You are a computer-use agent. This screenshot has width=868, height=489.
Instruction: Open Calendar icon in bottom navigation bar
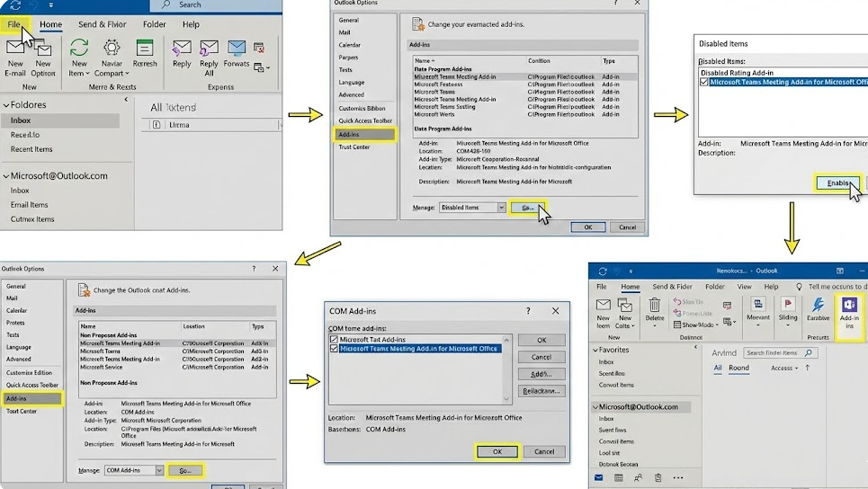pyautogui.click(x=617, y=478)
